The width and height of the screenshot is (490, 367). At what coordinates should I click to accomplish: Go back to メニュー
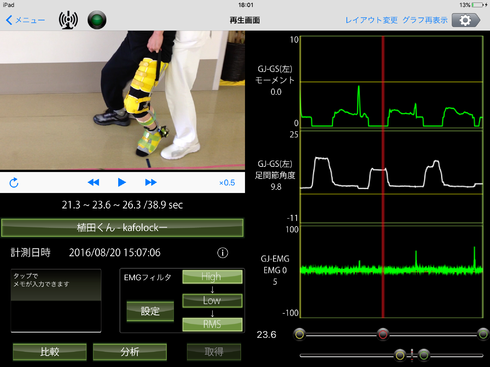pos(25,20)
